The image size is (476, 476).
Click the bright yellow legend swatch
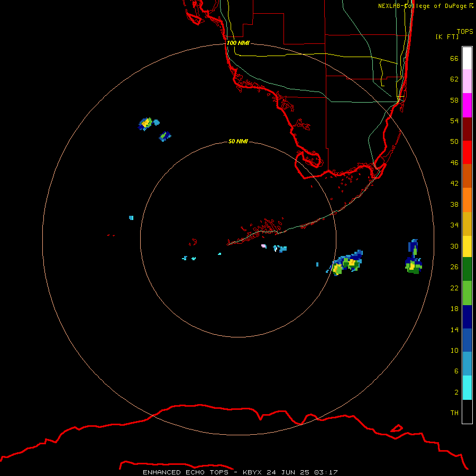click(x=467, y=246)
